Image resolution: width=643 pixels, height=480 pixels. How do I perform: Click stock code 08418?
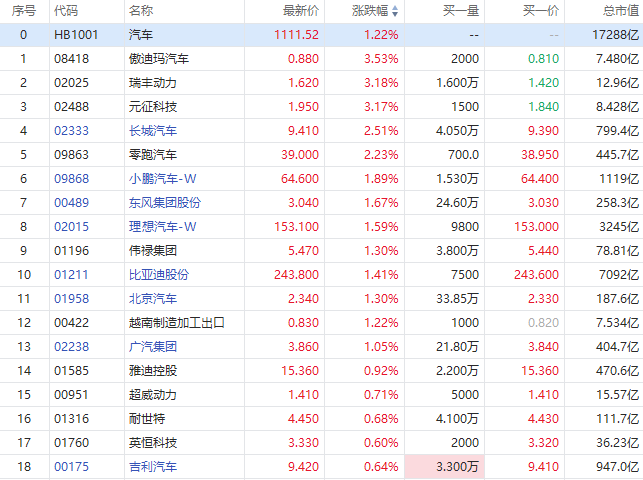click(71, 59)
